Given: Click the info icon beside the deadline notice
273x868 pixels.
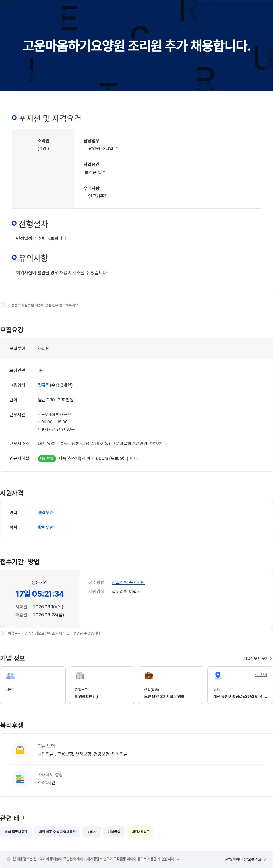Looking at the screenshot, I should point(3,633).
